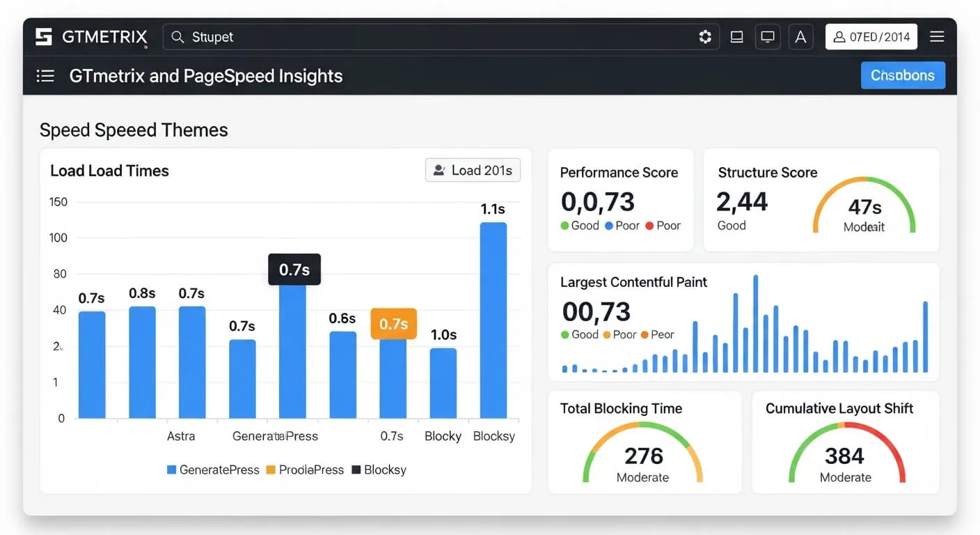Screen dimensions: 980x535
Task: Click the Load 201s button
Action: click(x=473, y=170)
